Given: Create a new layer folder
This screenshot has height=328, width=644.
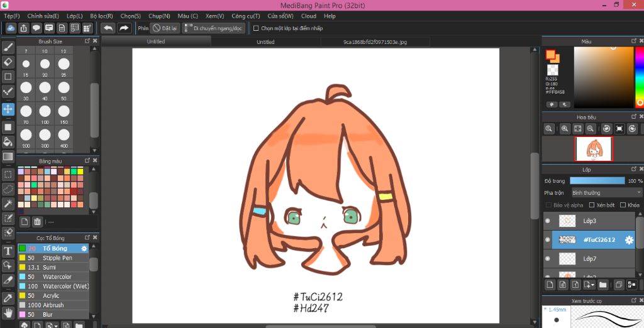Looking at the screenshot, I should (602, 284).
